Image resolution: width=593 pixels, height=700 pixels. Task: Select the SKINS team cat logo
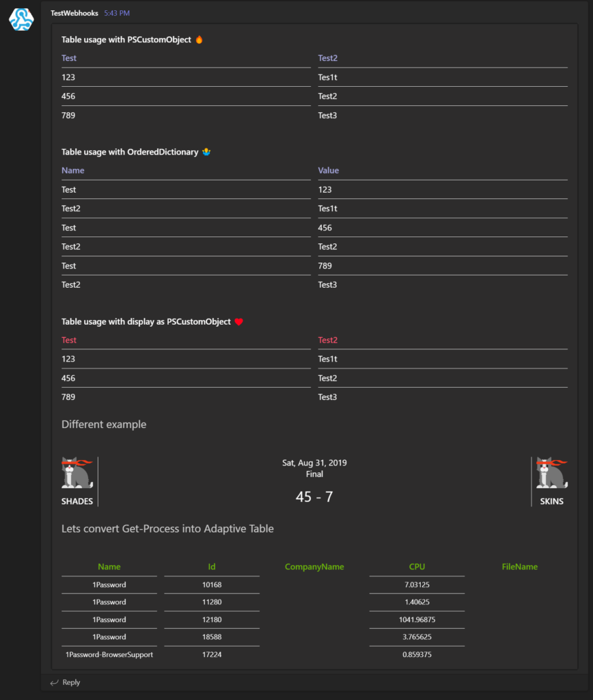(552, 472)
